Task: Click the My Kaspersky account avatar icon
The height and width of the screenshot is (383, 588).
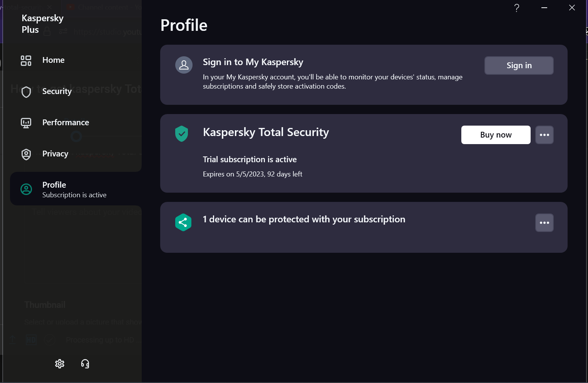Action: [x=184, y=65]
